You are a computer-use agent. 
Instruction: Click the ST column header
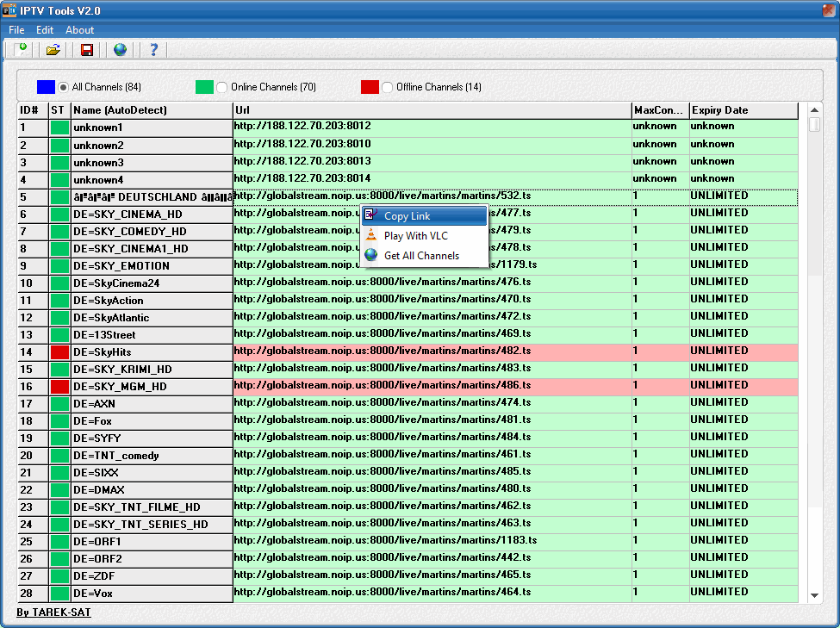tap(59, 110)
